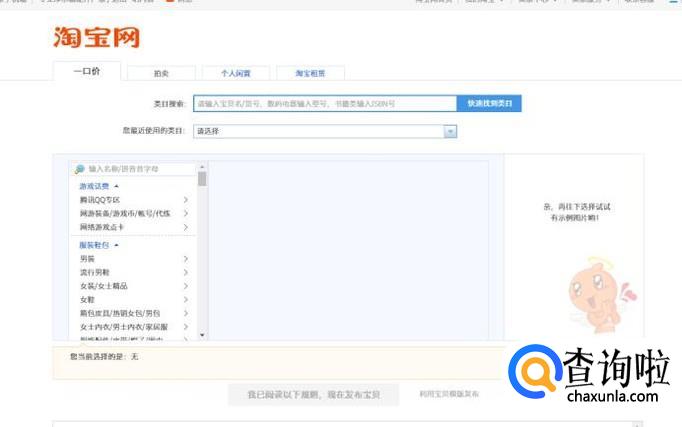Select the 女装/女士精品 category row
This screenshot has width=682, height=427.
(134, 286)
